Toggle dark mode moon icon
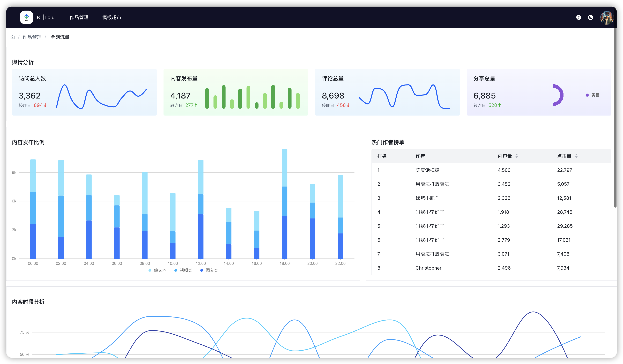Screen dimensions: 623x364 coord(590,17)
